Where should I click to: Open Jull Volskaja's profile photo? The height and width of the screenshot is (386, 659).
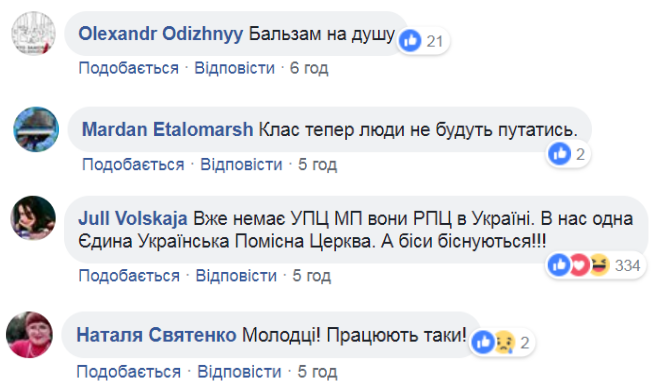point(33,218)
